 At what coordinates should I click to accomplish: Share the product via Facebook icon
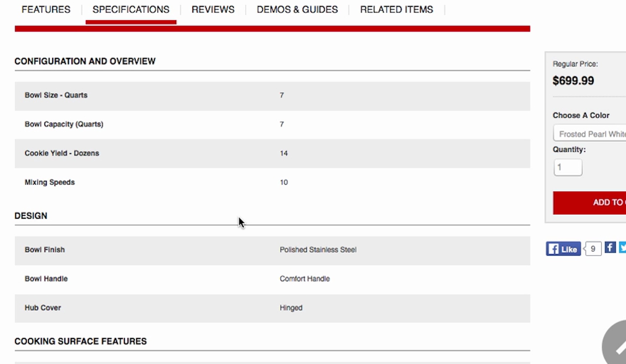coord(610,247)
